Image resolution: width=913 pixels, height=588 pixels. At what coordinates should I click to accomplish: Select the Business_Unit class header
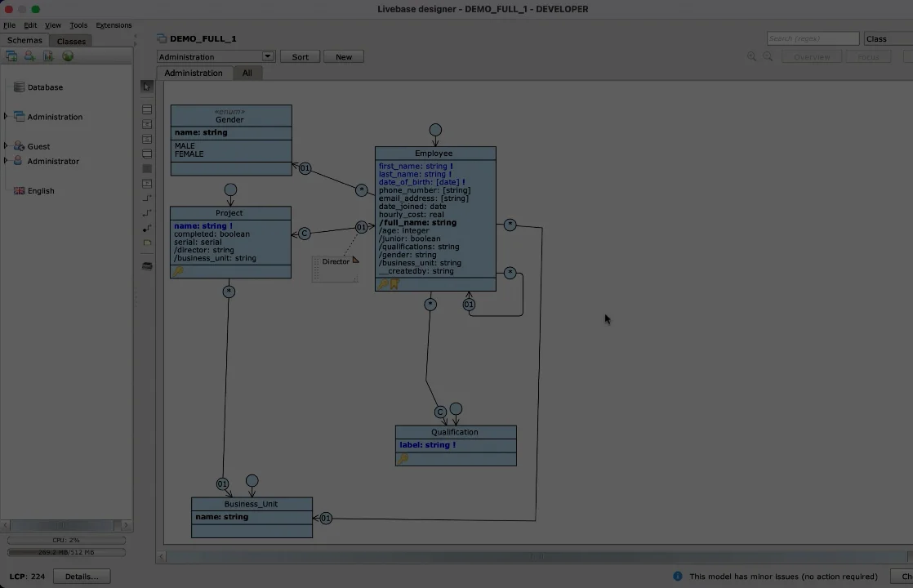[252, 504]
